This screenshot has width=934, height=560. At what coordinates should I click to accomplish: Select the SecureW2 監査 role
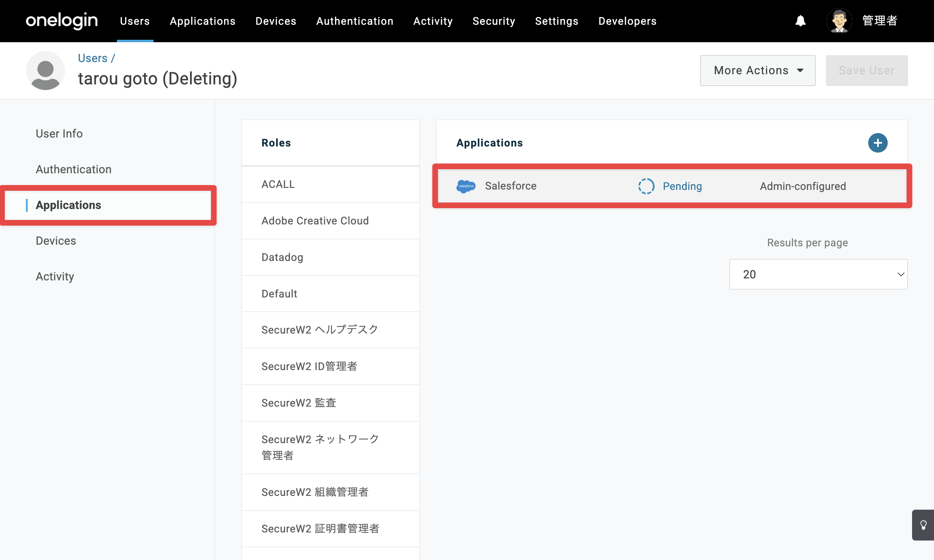coord(331,403)
